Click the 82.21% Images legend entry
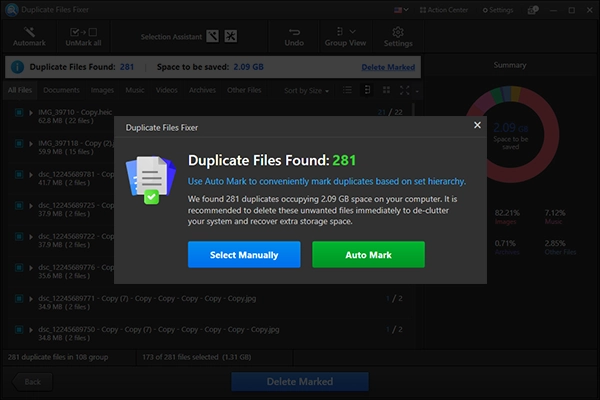Image resolution: width=600 pixels, height=400 pixels. click(507, 217)
